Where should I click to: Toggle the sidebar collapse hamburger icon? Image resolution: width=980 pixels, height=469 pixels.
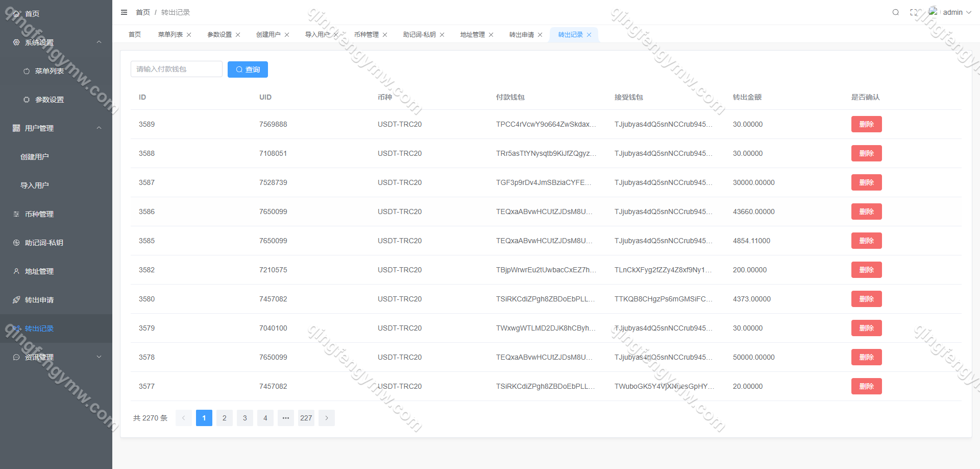click(x=124, y=12)
